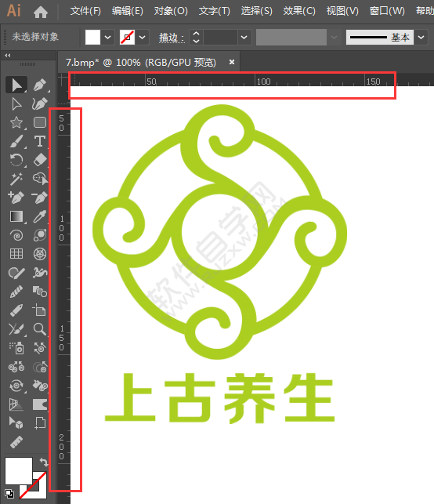
Task: Select the Pen tool
Action: [39, 85]
